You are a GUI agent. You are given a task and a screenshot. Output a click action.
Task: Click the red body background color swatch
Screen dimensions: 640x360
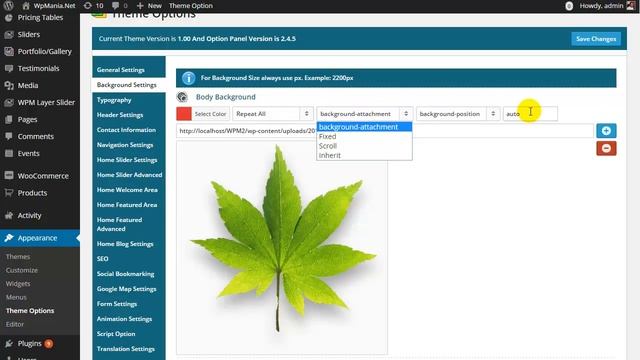click(184, 114)
